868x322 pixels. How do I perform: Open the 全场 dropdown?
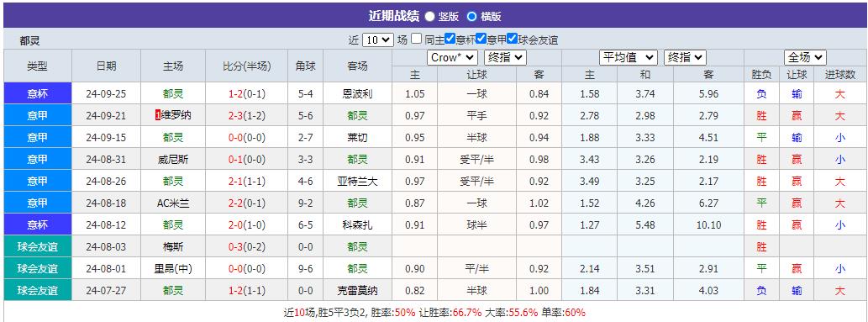[806, 58]
